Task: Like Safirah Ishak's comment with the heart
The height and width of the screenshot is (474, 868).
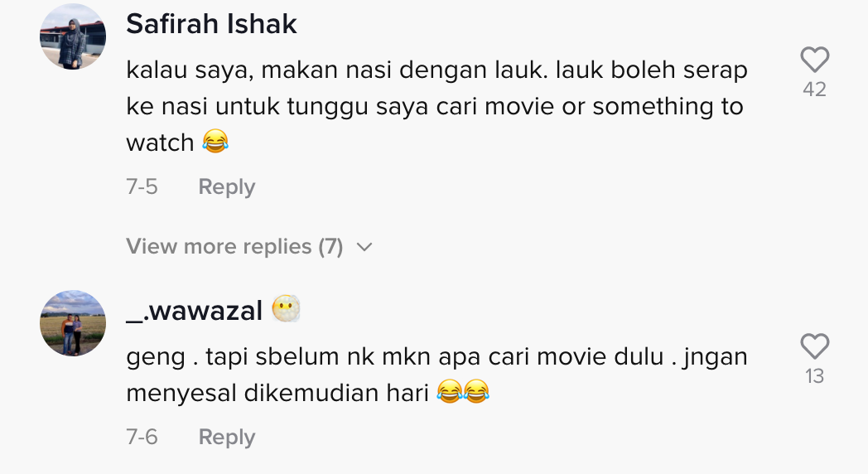Action: (x=814, y=60)
